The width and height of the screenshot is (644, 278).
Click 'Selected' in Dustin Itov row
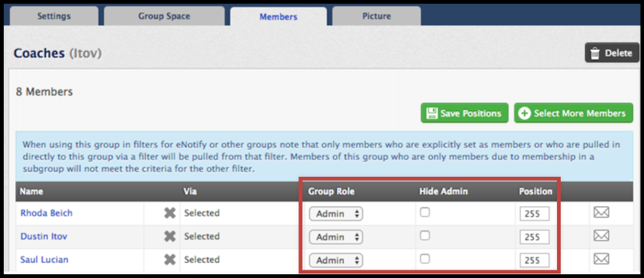tap(202, 236)
